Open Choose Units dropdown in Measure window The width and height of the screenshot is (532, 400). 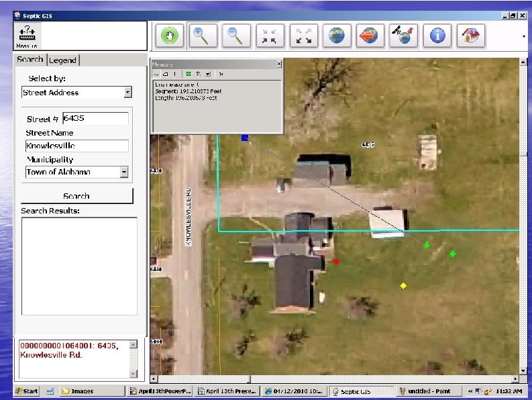[208, 74]
